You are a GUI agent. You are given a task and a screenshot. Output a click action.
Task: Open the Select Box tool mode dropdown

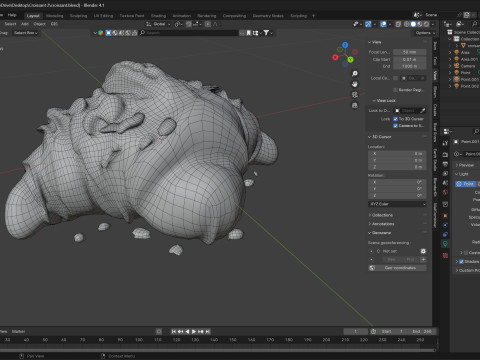tap(25, 33)
